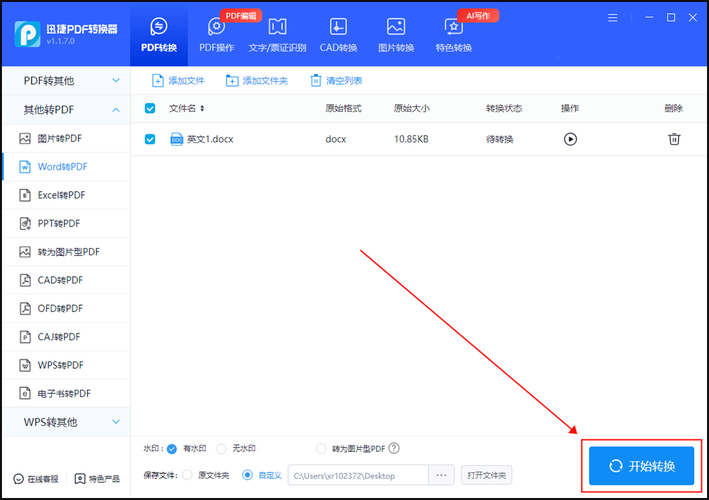This screenshot has height=500, width=709.
Task: Click the 打开文件夹 button
Action: pos(487,476)
